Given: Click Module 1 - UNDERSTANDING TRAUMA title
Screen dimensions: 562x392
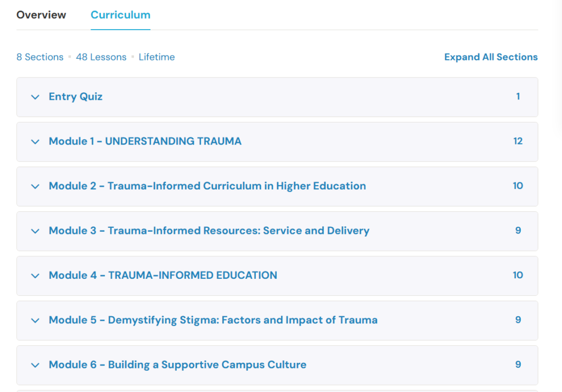Looking at the screenshot, I should pos(145,141).
